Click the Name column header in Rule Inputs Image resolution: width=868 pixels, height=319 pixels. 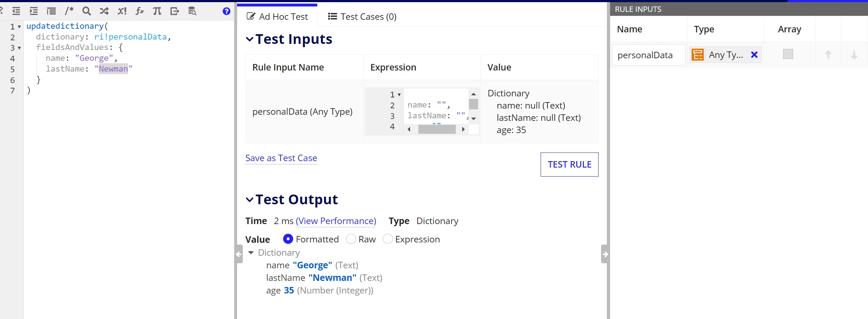point(630,29)
